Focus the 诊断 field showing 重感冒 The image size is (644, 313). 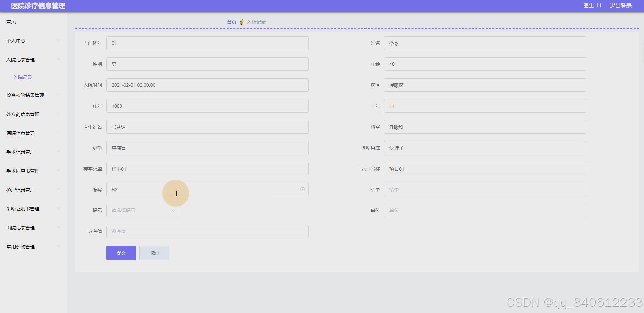click(x=207, y=148)
